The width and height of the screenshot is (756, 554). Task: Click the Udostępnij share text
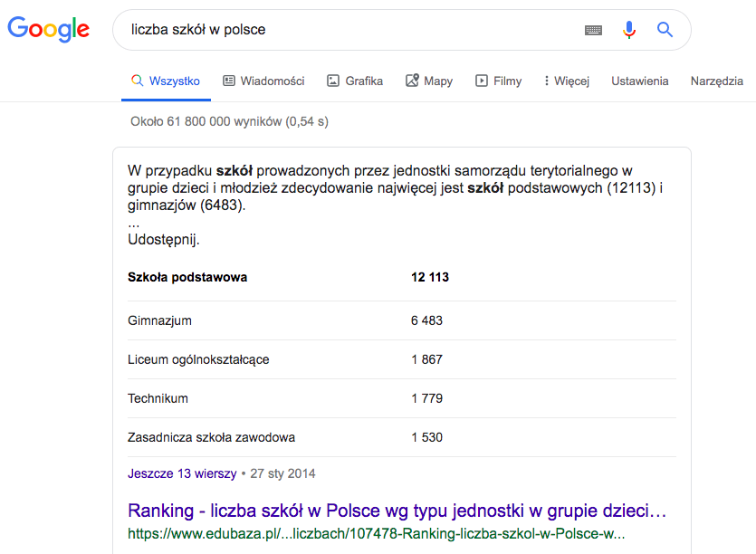[164, 240]
